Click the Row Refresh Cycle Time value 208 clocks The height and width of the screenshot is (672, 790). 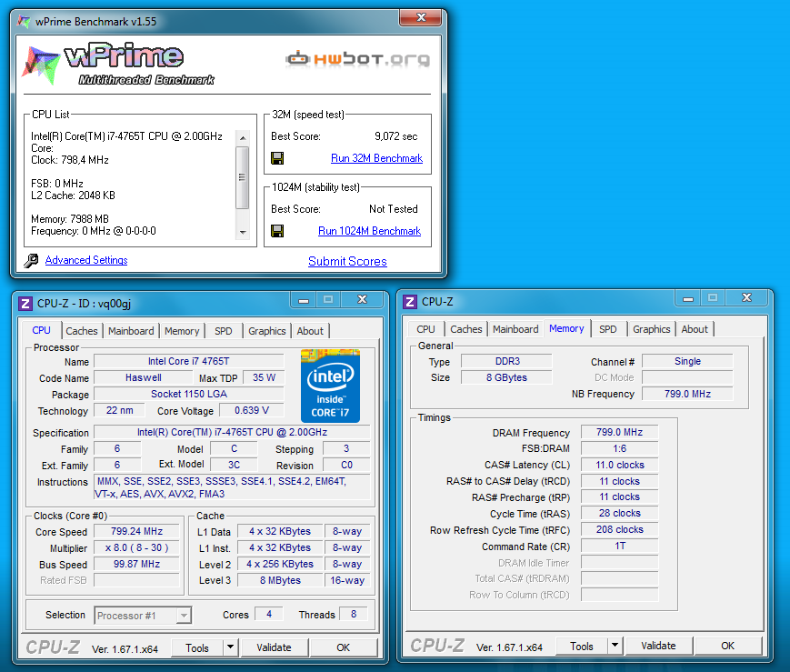point(620,530)
